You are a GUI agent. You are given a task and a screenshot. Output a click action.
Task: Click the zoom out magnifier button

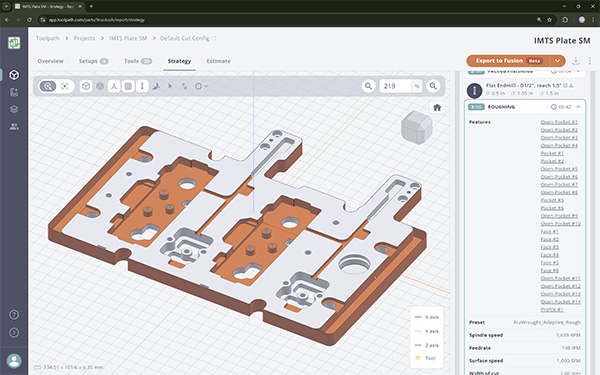click(x=368, y=86)
